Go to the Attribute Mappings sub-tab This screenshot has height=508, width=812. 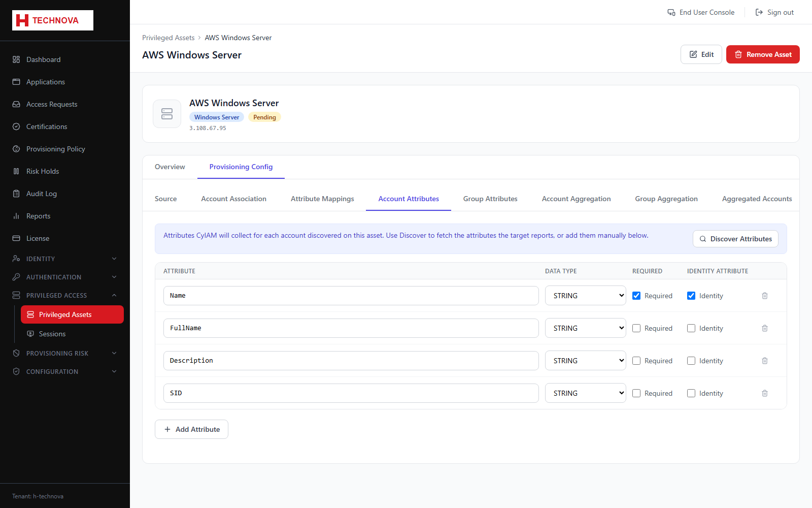pos(322,199)
